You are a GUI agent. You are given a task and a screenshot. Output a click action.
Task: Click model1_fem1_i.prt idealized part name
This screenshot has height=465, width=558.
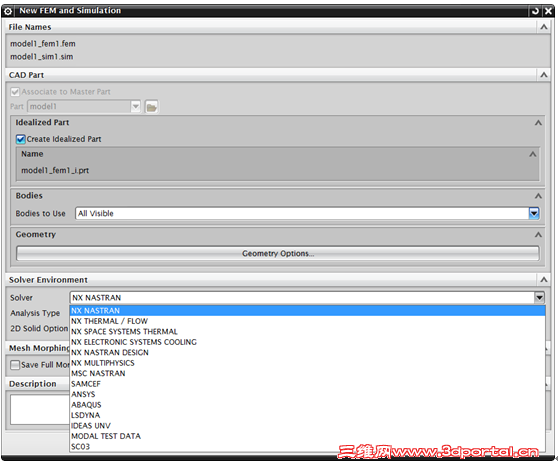point(55,170)
